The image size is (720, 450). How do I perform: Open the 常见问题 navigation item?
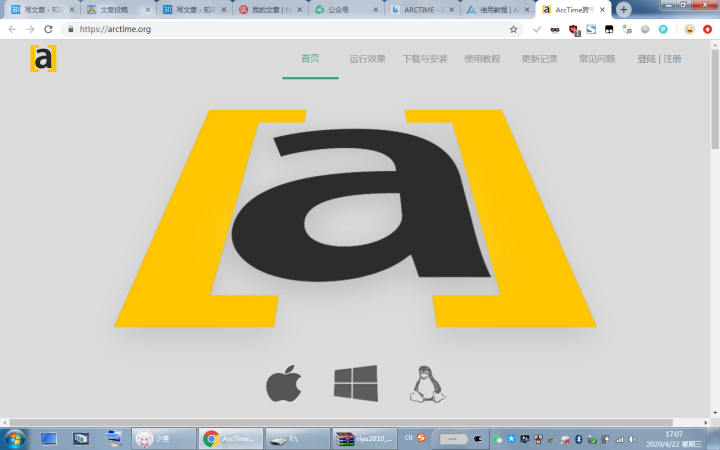[597, 59]
